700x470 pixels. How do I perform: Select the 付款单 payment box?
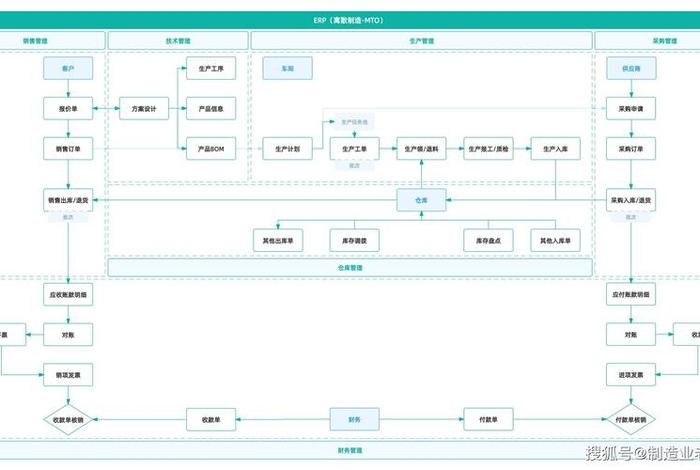click(x=488, y=419)
